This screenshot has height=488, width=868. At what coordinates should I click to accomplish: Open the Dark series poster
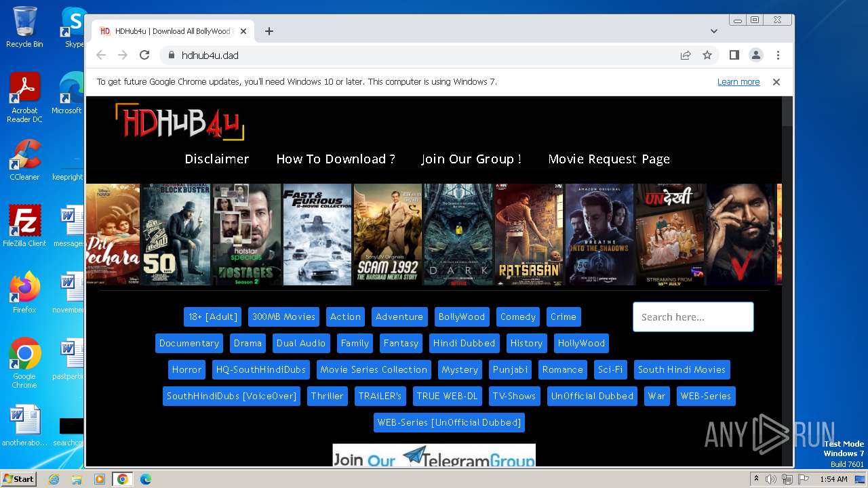pos(458,235)
